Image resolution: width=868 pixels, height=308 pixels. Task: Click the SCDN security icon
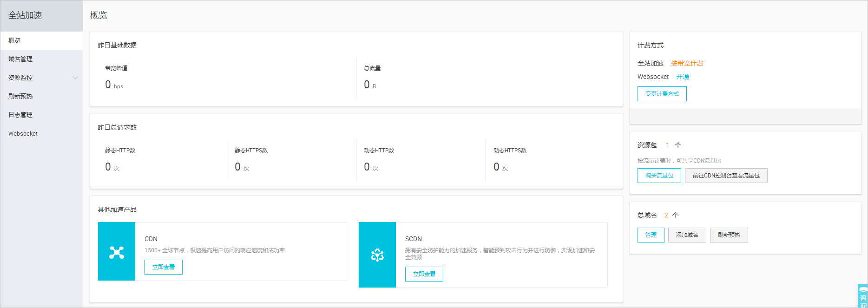coord(377,255)
